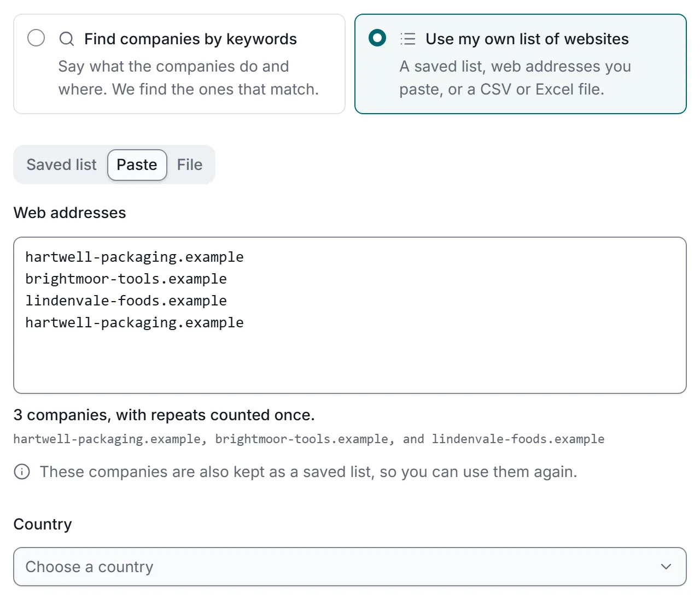Select the Find companies by keywords radio button
The height and width of the screenshot is (612, 700).
pyautogui.click(x=36, y=38)
